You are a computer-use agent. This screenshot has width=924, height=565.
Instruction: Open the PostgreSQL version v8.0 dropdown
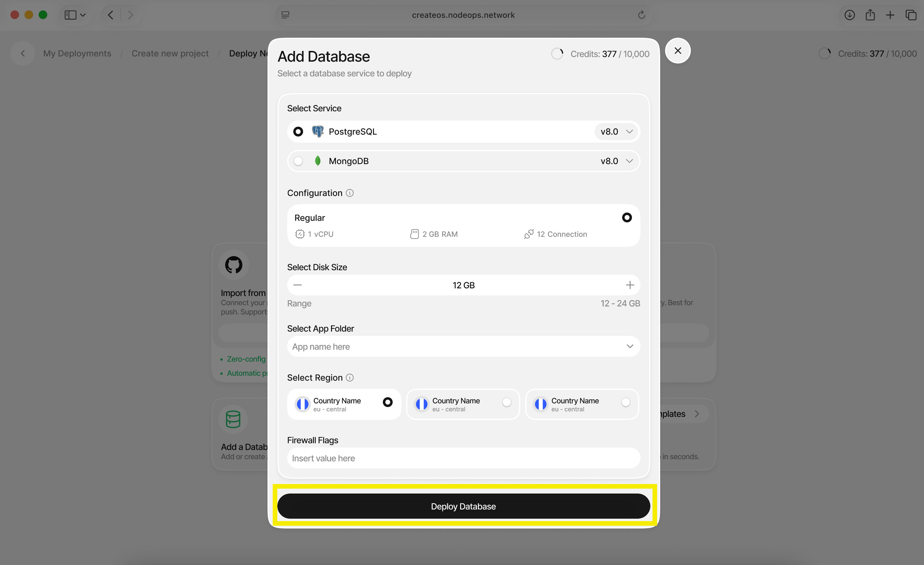pos(617,132)
